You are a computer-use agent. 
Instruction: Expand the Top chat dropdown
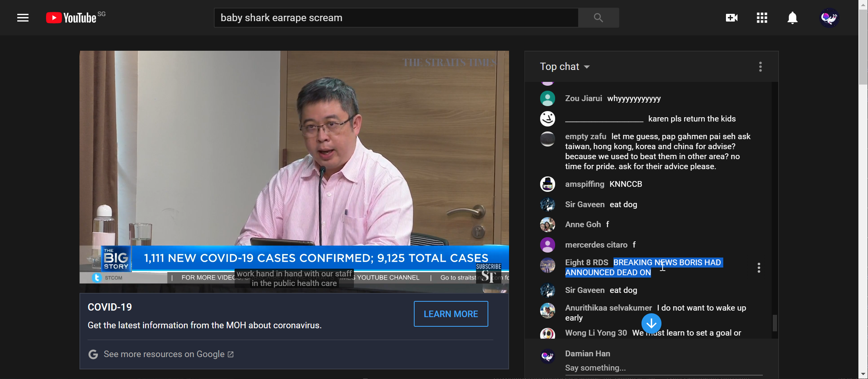(x=565, y=67)
